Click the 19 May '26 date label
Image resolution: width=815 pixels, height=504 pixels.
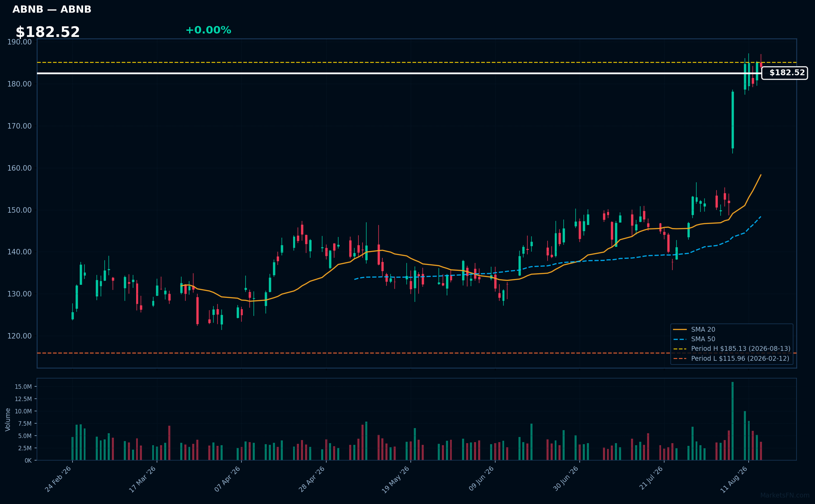click(396, 479)
